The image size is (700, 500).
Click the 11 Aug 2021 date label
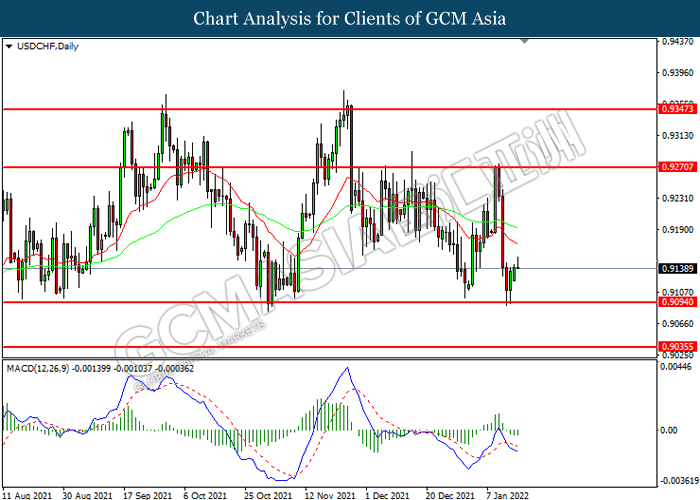point(27,495)
